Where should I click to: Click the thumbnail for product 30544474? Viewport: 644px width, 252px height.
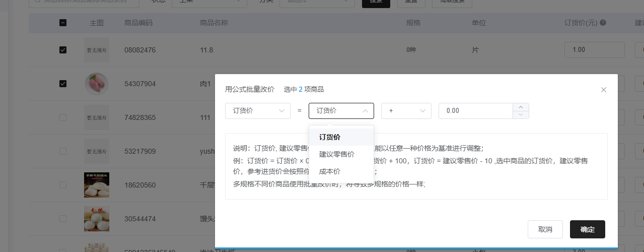(96, 219)
